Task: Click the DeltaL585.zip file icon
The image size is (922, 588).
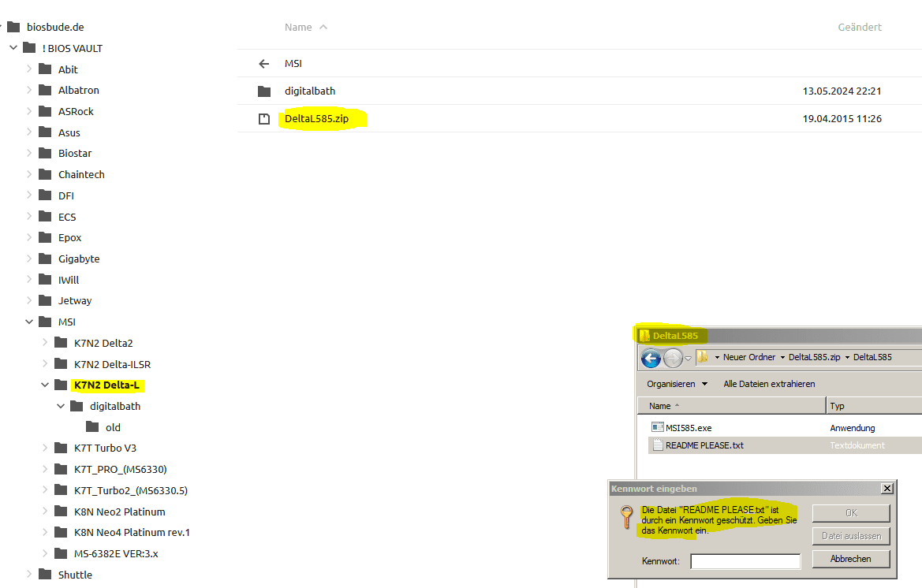Action: pyautogui.click(x=264, y=119)
